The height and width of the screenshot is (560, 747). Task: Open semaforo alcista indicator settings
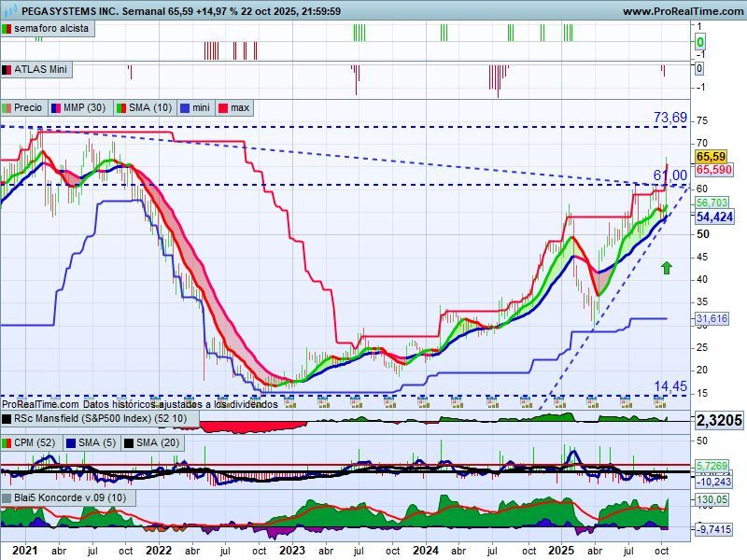coord(47,29)
